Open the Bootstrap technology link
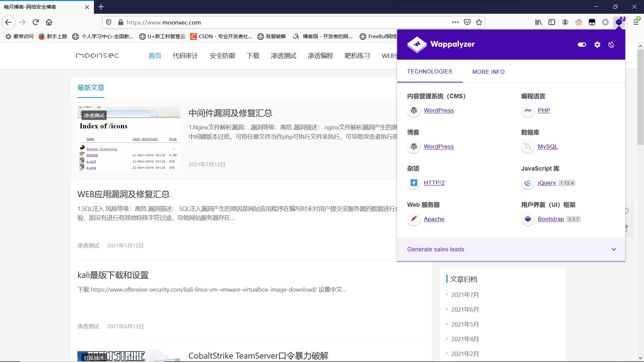The width and height of the screenshot is (644, 362). 551,219
